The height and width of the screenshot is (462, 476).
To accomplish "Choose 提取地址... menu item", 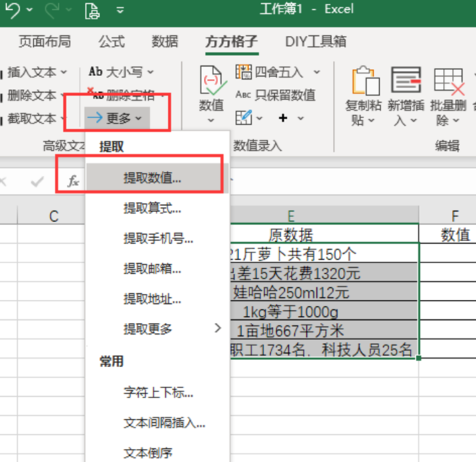I will click(157, 299).
